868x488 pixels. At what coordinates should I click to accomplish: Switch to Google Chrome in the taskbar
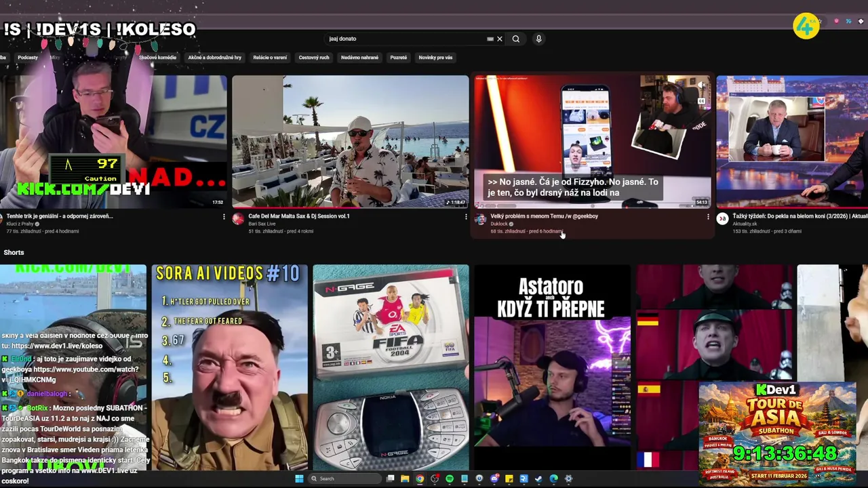(x=420, y=479)
